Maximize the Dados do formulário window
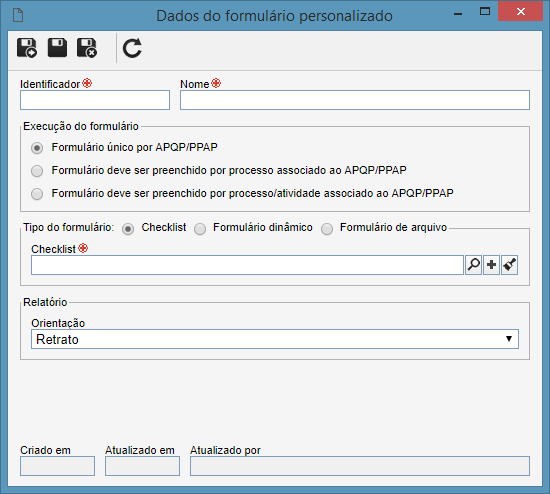 [485, 12]
